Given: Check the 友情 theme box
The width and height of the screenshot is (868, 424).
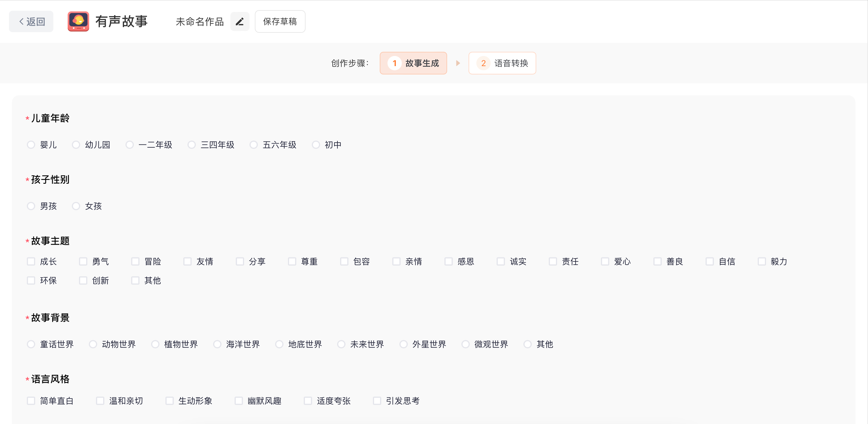Looking at the screenshot, I should click(188, 261).
